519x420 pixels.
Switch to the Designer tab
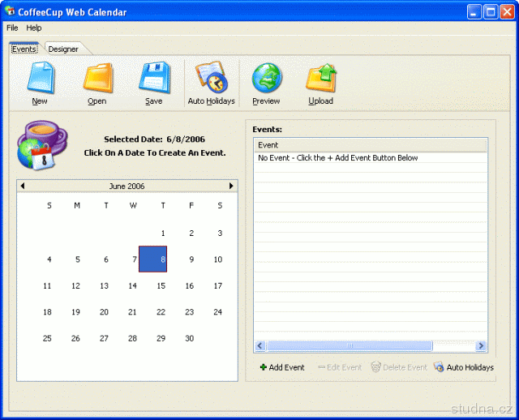(x=63, y=49)
